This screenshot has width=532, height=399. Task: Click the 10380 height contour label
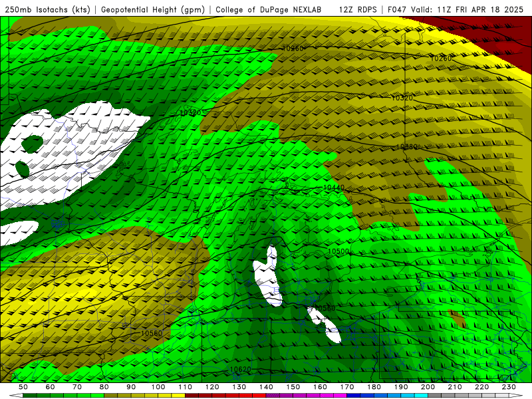pos(406,146)
